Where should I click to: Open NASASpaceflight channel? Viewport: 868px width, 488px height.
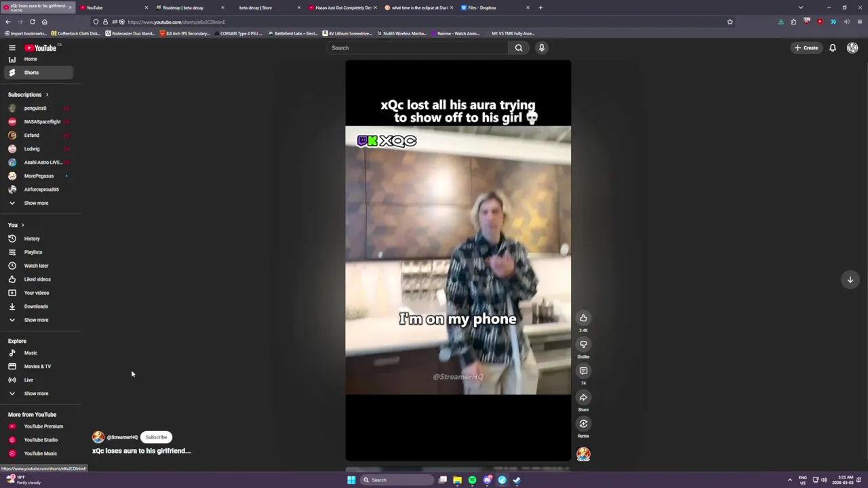click(x=41, y=122)
